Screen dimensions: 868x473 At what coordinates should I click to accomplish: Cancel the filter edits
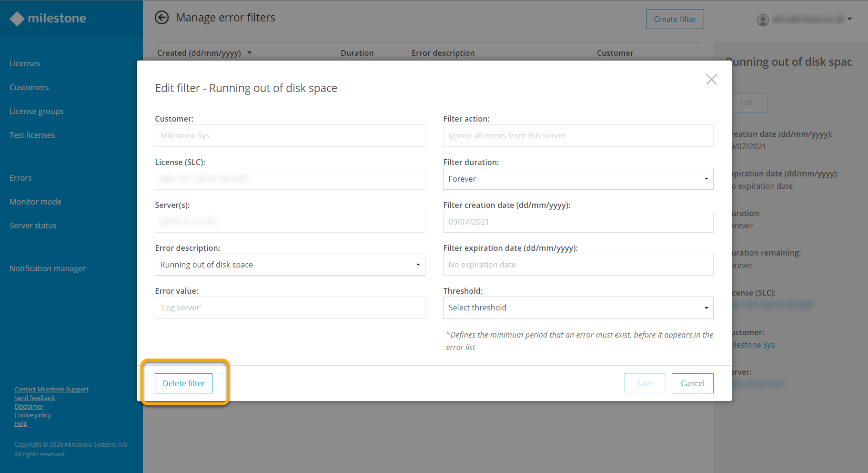(692, 383)
